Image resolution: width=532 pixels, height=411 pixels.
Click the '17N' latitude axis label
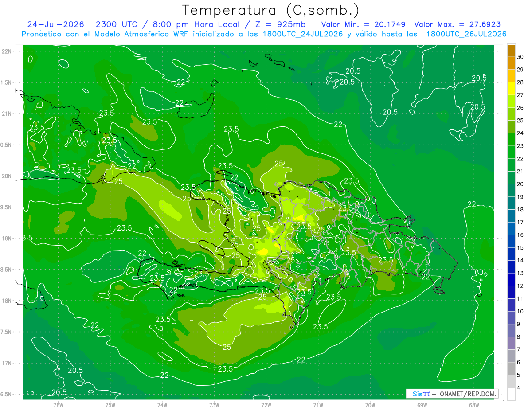coord(7,363)
